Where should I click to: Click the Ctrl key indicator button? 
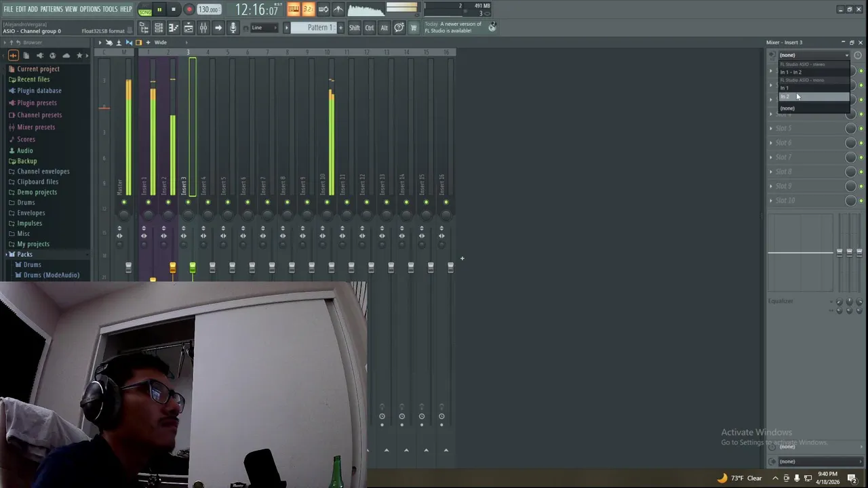click(x=370, y=28)
